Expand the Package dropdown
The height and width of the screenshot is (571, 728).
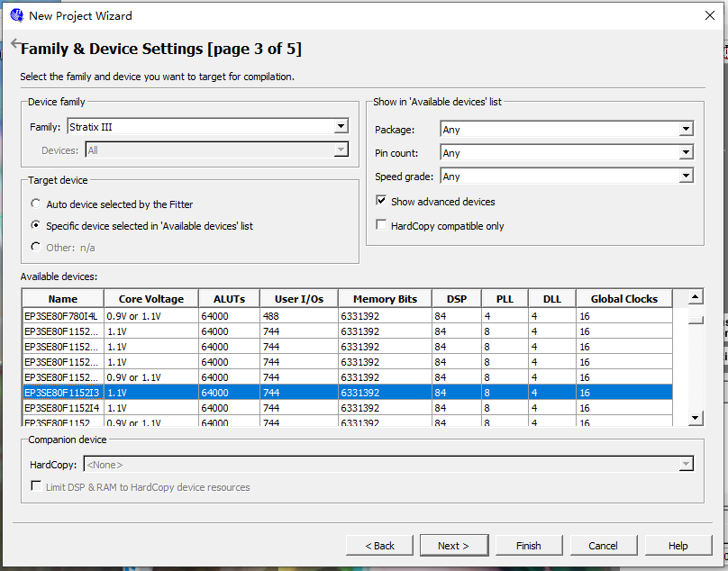coord(686,130)
